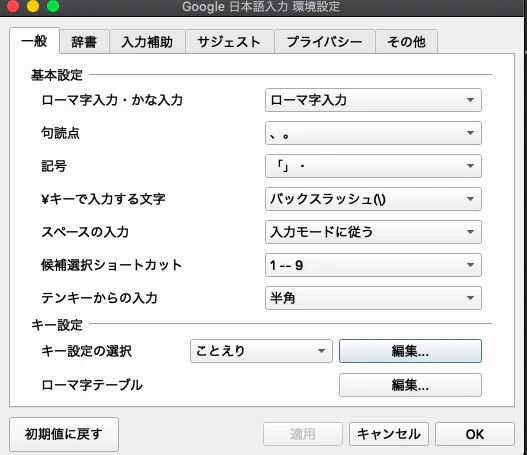Click the ローマ字テーブル label

tap(92, 385)
